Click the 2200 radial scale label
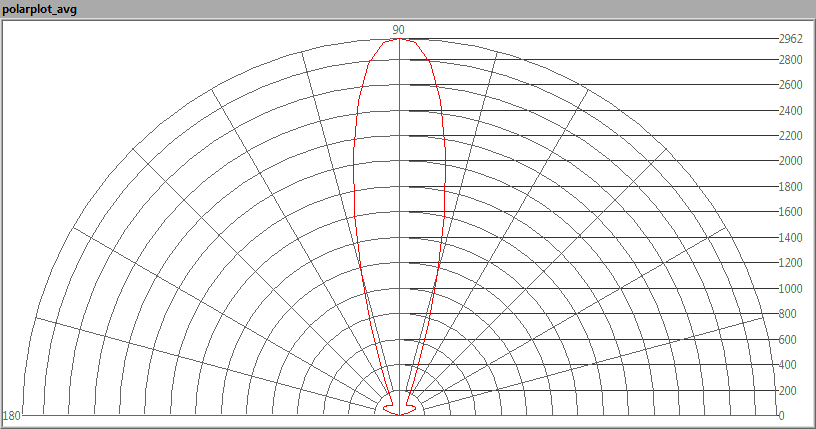The image size is (816, 429). (790, 136)
